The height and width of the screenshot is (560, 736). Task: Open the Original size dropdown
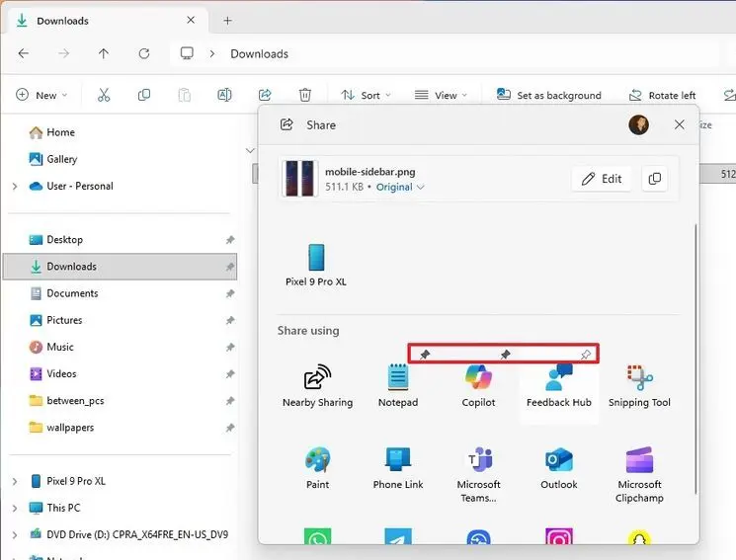400,187
